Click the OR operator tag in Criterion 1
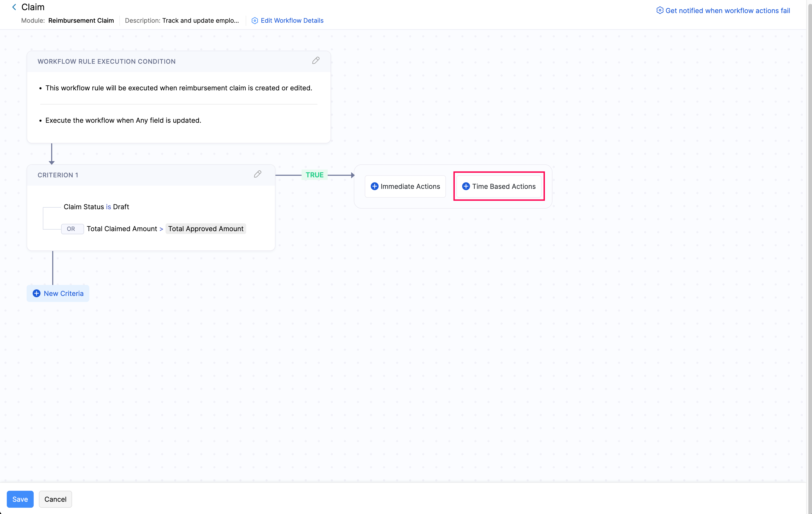812x514 pixels. coord(72,229)
